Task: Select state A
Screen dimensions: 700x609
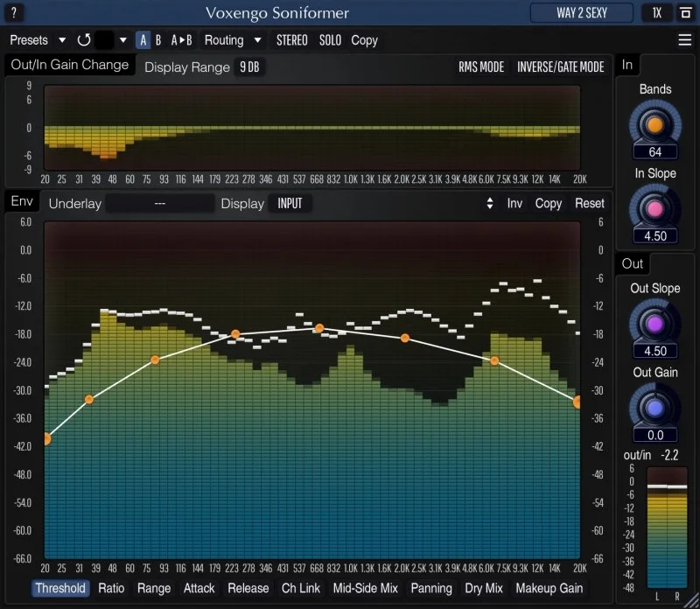Action: click(143, 40)
